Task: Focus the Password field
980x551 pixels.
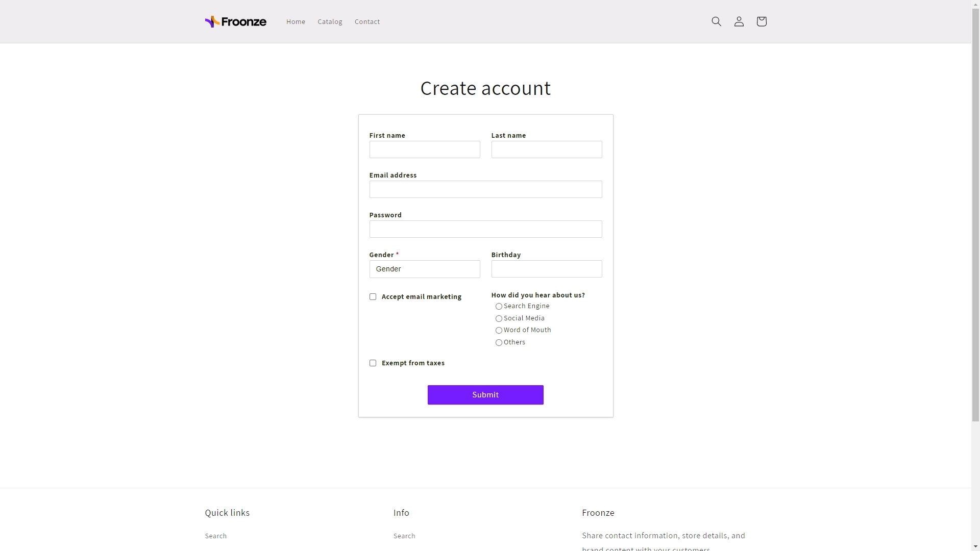Action: pyautogui.click(x=485, y=229)
